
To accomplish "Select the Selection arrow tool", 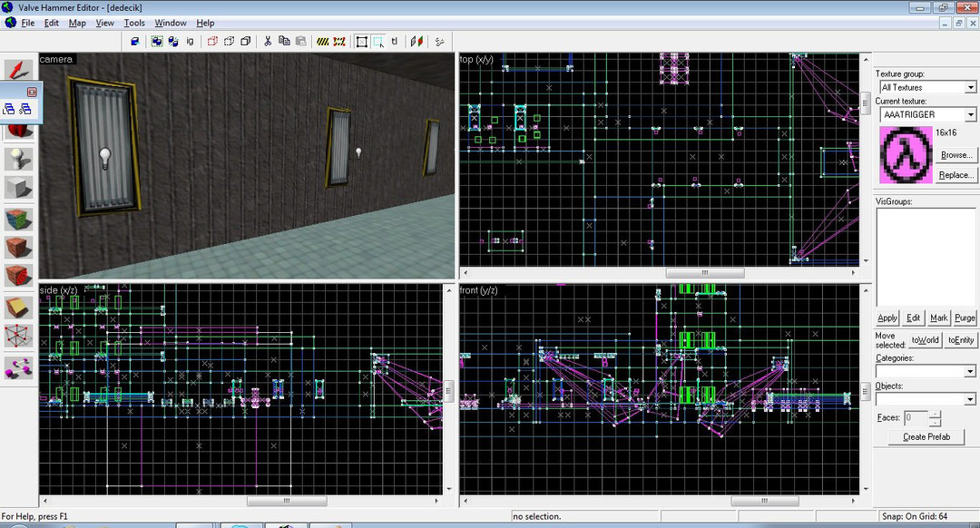I will pyautogui.click(x=19, y=69).
